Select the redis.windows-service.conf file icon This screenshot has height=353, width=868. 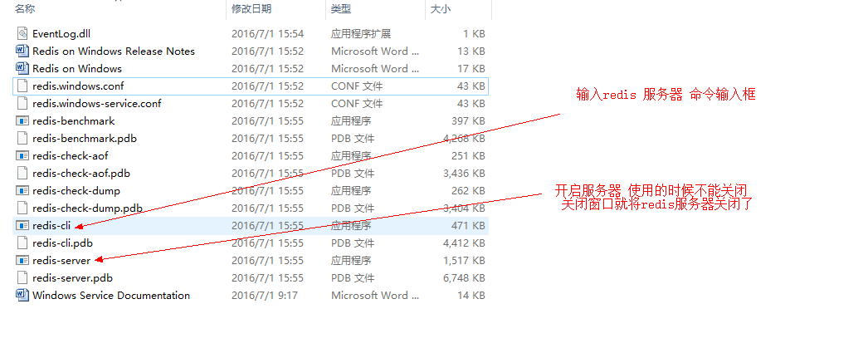tap(22, 104)
